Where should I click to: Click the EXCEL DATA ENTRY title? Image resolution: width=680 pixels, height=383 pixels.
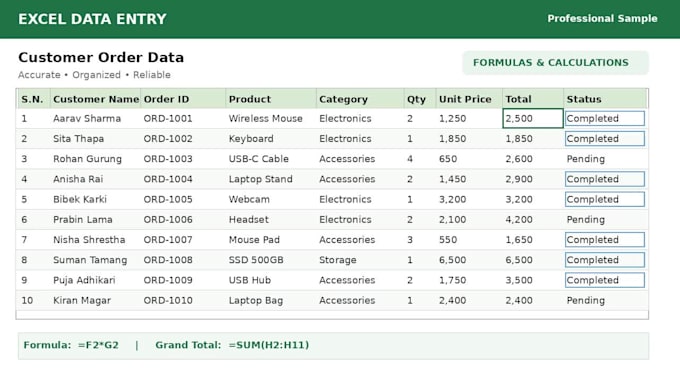[92, 19]
